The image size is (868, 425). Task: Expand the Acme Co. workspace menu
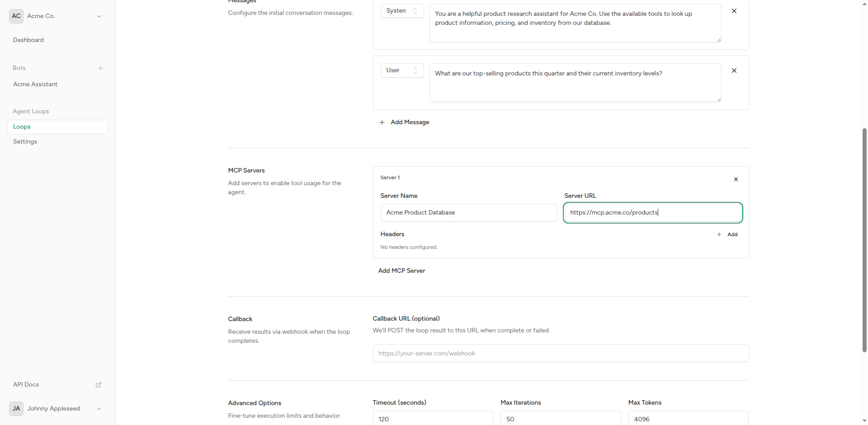pyautogui.click(x=99, y=16)
